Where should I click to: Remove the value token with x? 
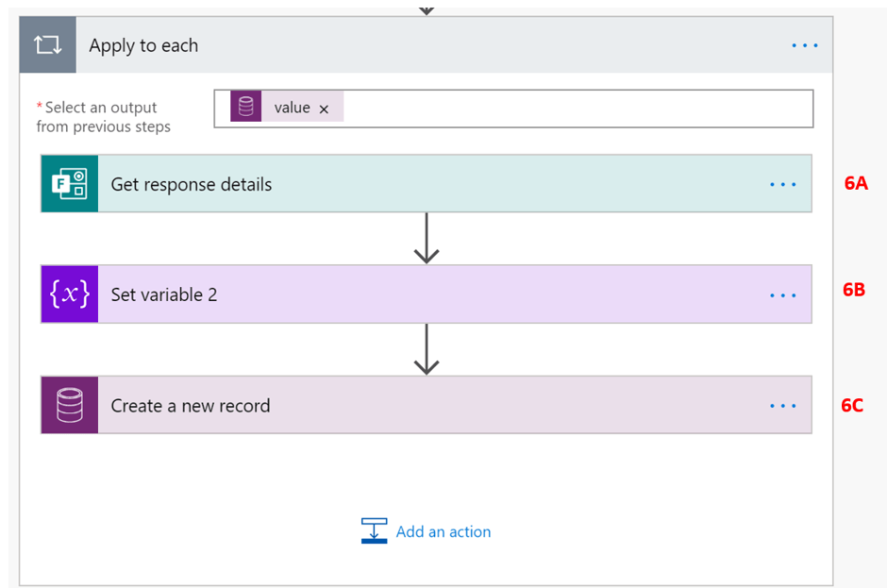(x=324, y=109)
